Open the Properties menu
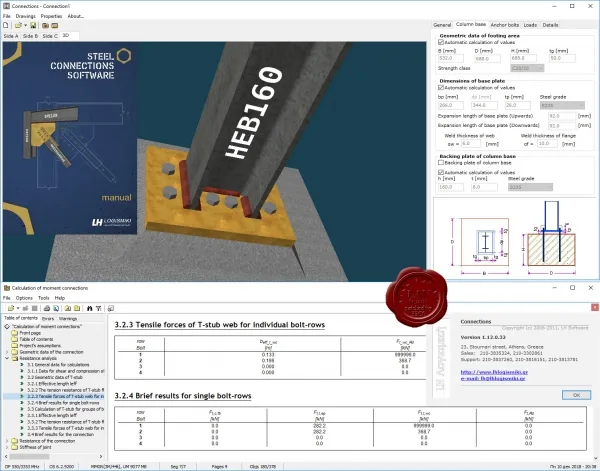 [x=51, y=16]
